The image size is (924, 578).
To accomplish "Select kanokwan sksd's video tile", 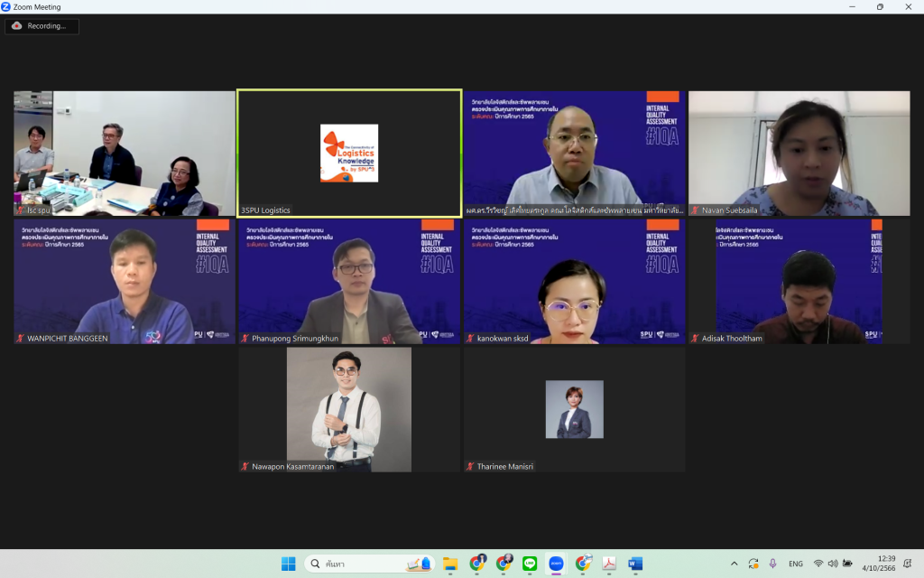I will point(575,282).
